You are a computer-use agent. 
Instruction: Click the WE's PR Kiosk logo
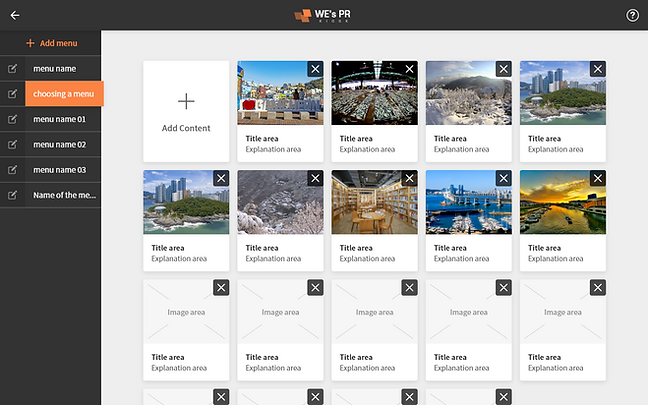coord(322,15)
